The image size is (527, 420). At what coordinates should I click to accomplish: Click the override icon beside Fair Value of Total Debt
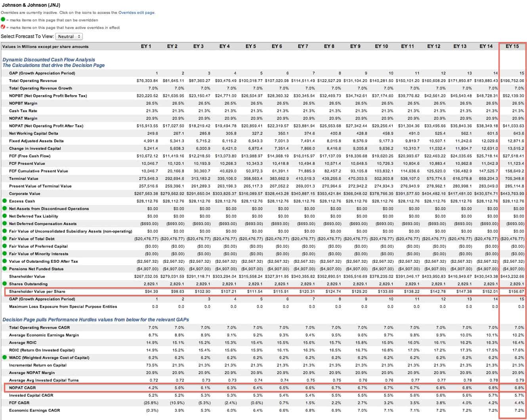[4, 239]
